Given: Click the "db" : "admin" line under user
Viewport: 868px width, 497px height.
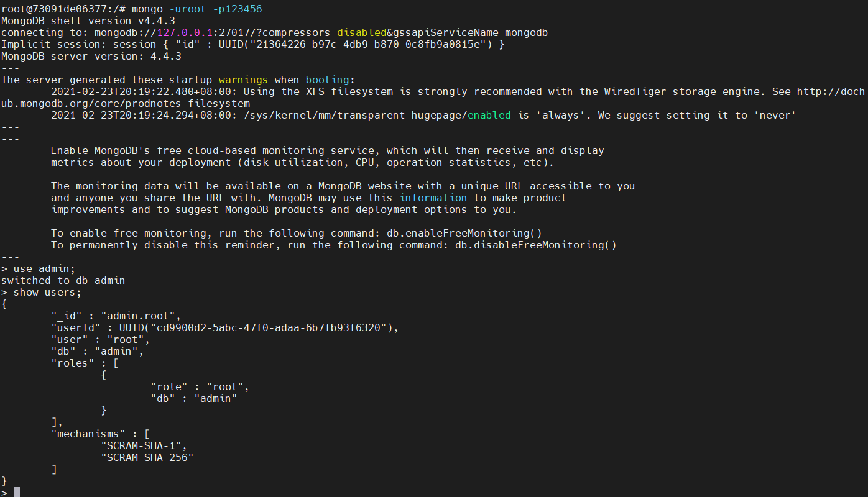Looking at the screenshot, I should tap(97, 351).
